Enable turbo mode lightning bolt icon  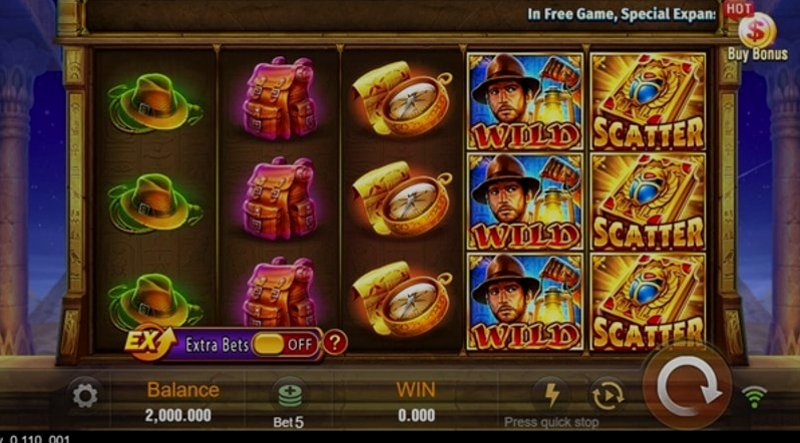pos(552,395)
